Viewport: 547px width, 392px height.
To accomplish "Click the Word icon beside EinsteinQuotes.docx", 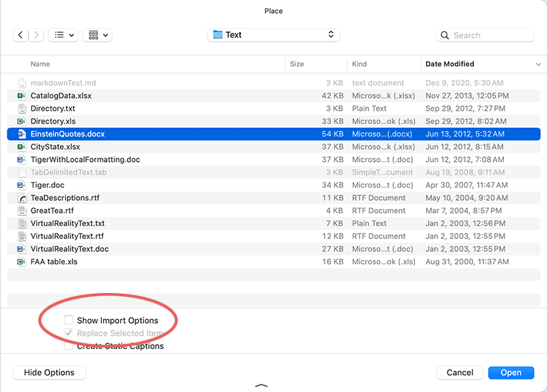I will (x=22, y=134).
